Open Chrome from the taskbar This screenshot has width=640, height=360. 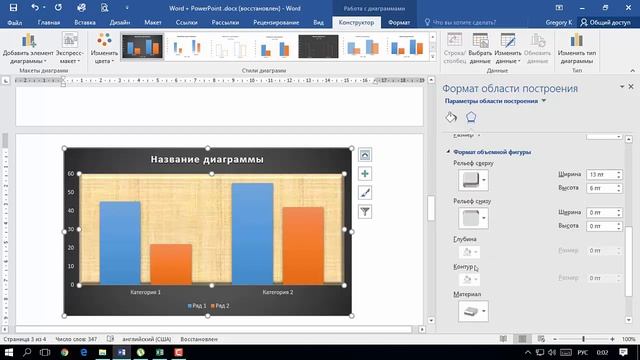[64, 352]
